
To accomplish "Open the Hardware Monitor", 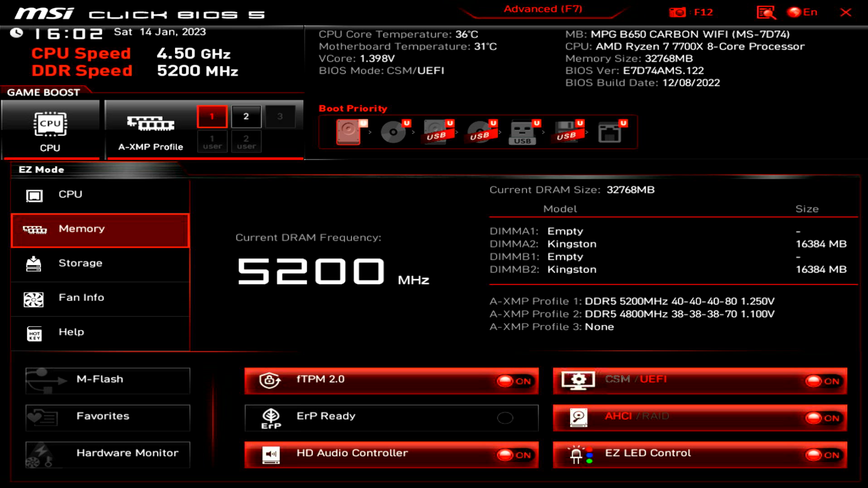I will [x=108, y=453].
